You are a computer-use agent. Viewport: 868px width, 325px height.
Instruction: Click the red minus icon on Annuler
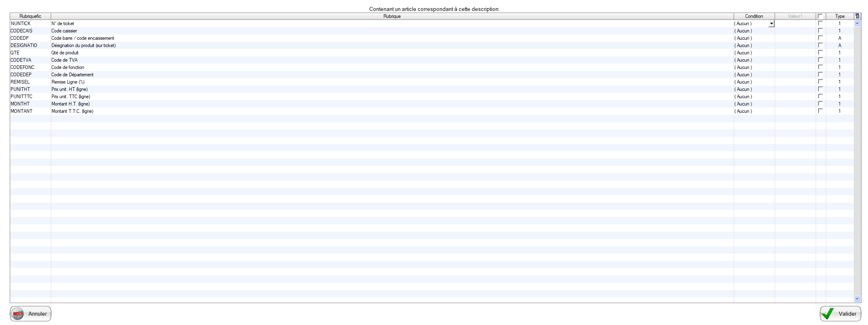pos(18,314)
